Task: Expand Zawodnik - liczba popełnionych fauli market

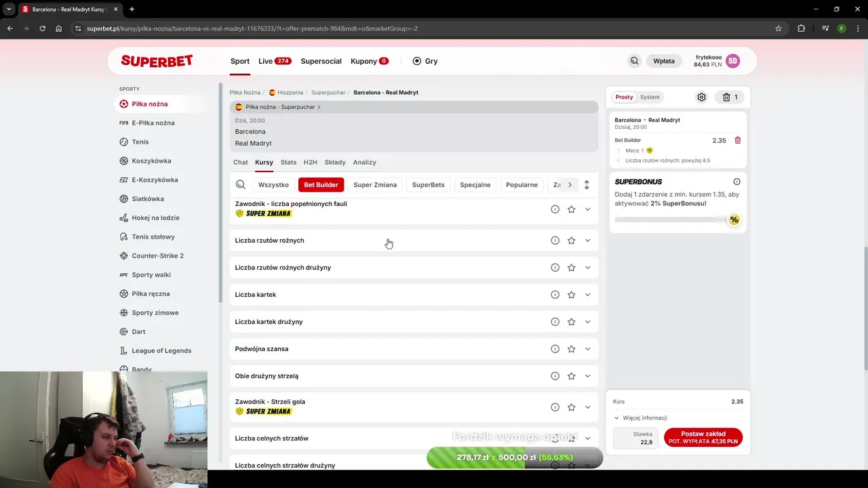Action: [x=587, y=209]
